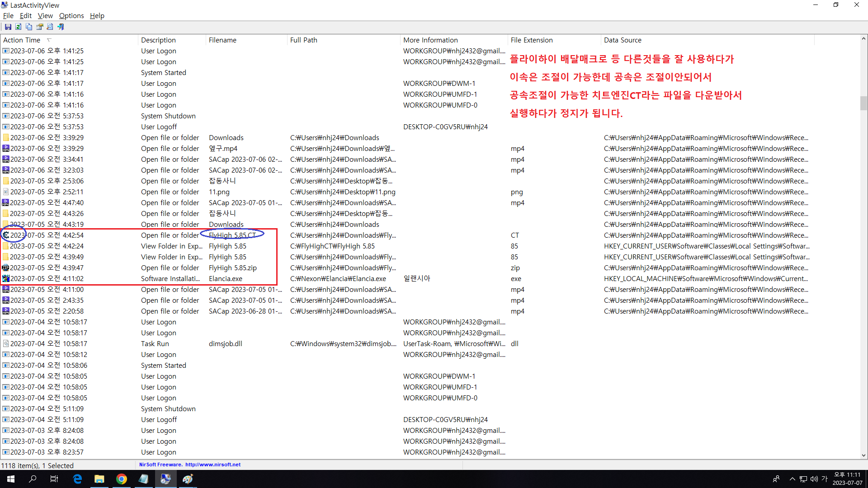Open the View menu
The width and height of the screenshot is (868, 488).
tap(45, 16)
